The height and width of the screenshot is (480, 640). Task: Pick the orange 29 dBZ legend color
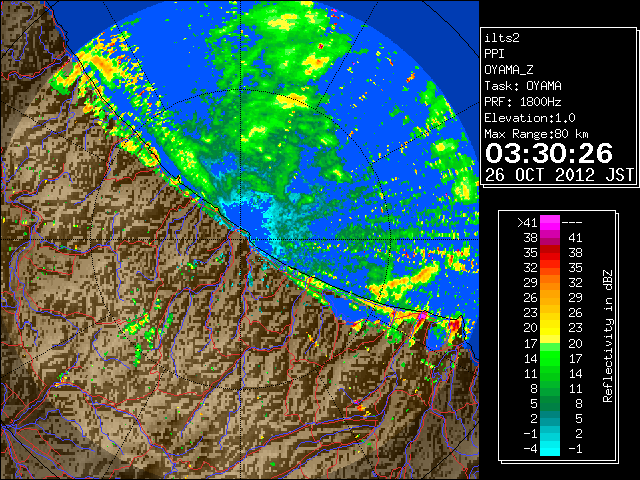[550, 282]
